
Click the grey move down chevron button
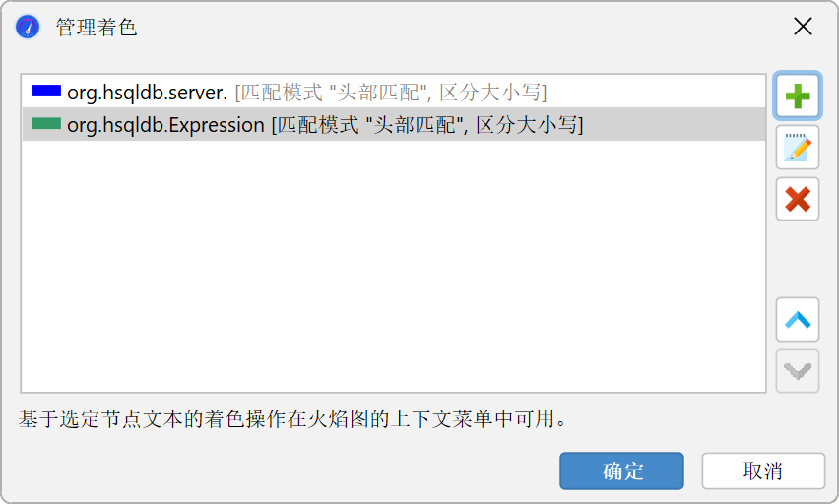pyautogui.click(x=798, y=371)
